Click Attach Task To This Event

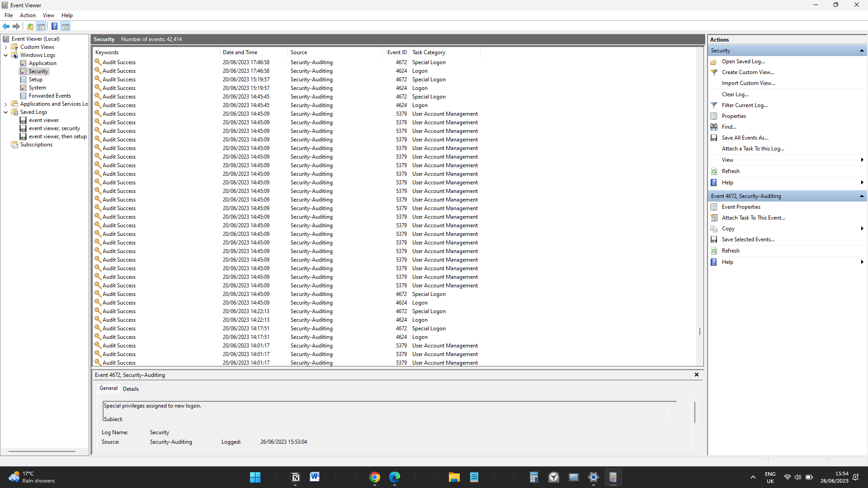click(x=753, y=218)
